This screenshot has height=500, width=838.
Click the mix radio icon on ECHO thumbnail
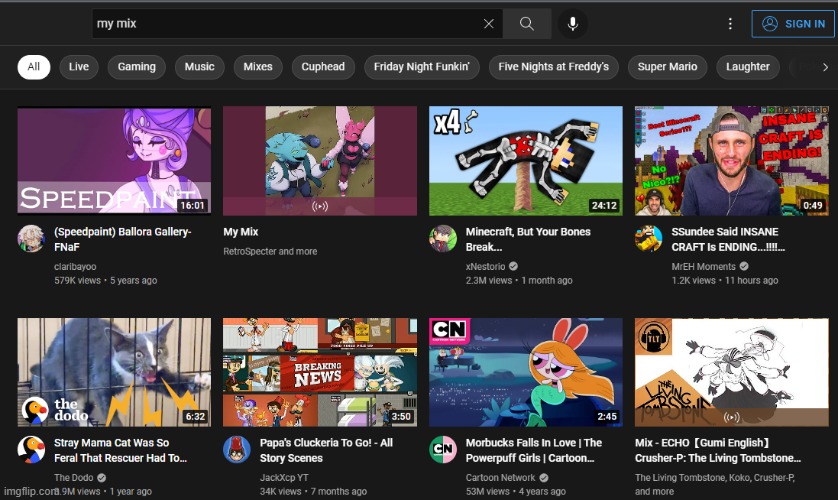pyautogui.click(x=732, y=417)
